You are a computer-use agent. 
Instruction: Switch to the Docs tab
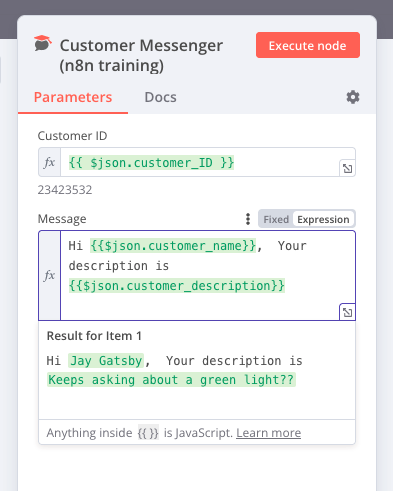(160, 97)
